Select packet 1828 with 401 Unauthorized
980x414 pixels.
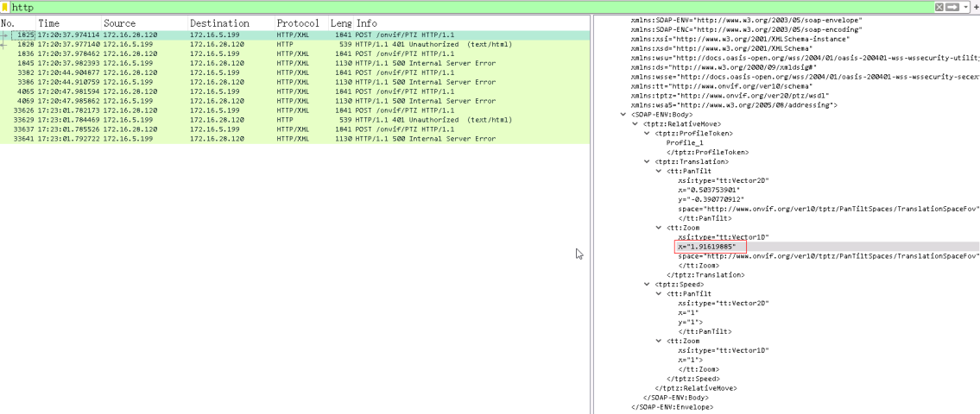[259, 45]
